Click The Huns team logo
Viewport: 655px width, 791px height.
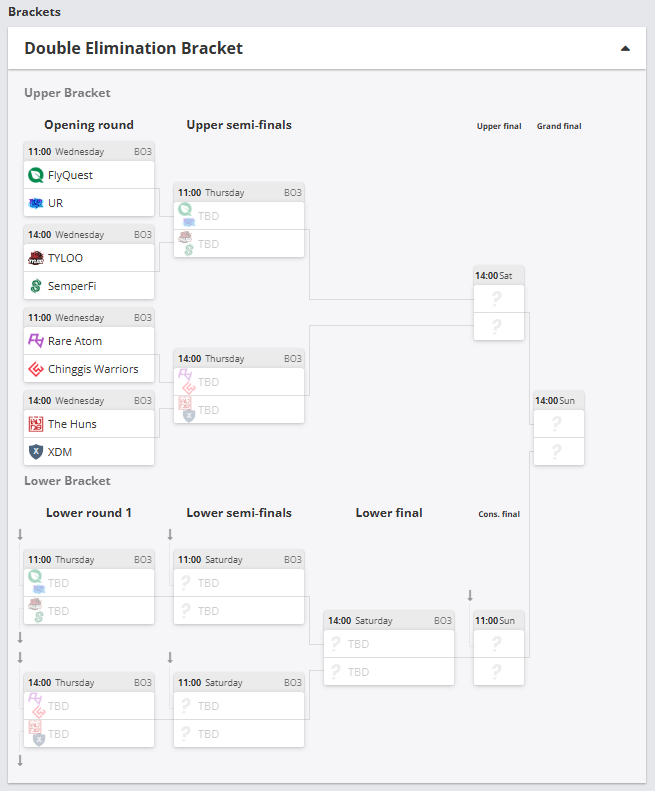pos(37,424)
